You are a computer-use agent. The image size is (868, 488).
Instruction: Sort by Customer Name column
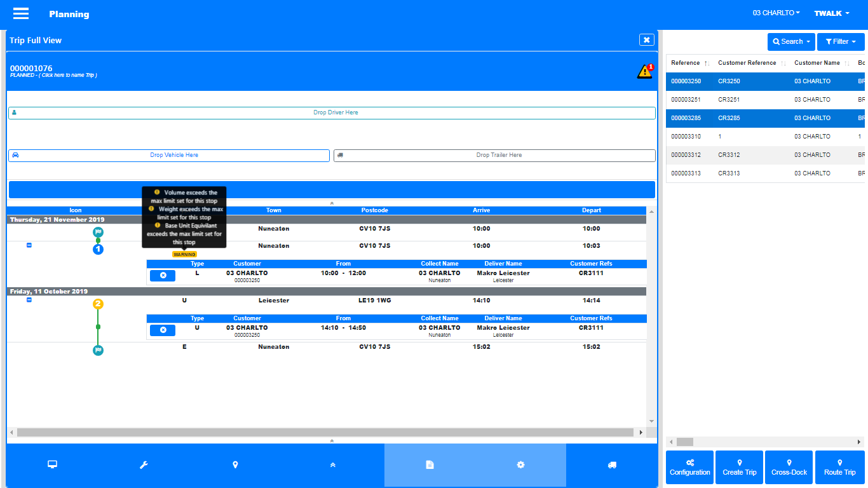point(822,63)
